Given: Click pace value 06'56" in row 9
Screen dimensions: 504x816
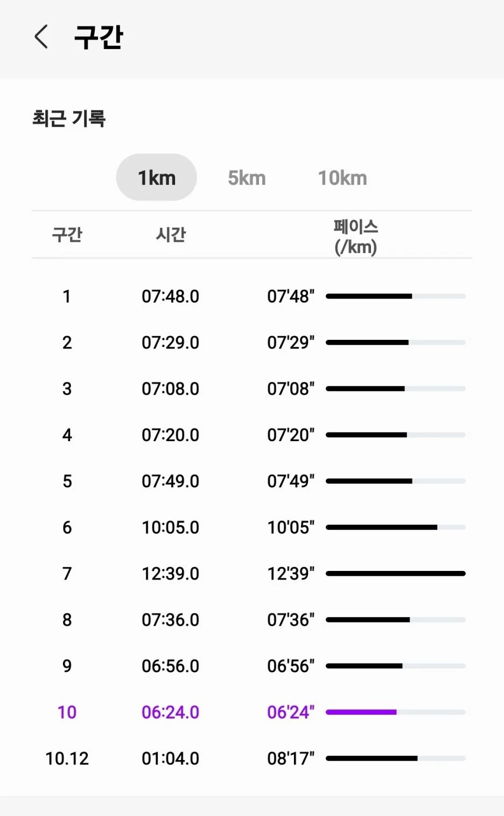Looking at the screenshot, I should (x=291, y=666).
